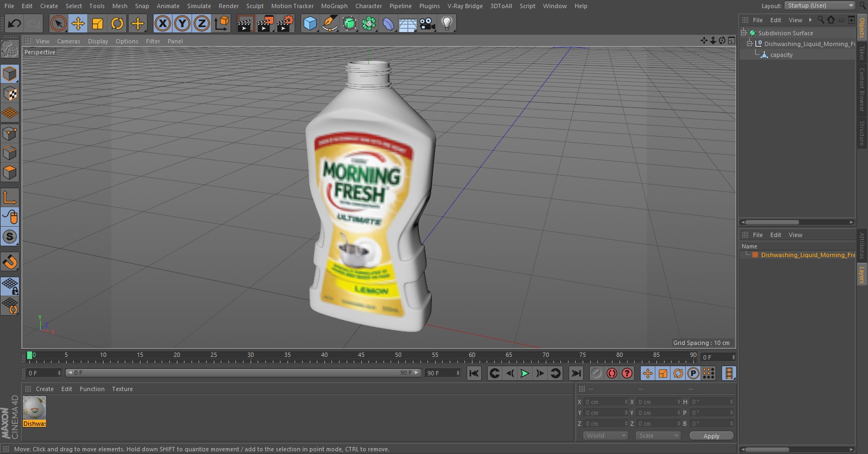The width and height of the screenshot is (868, 454).
Task: Click the preview range slider bar
Action: (243, 373)
